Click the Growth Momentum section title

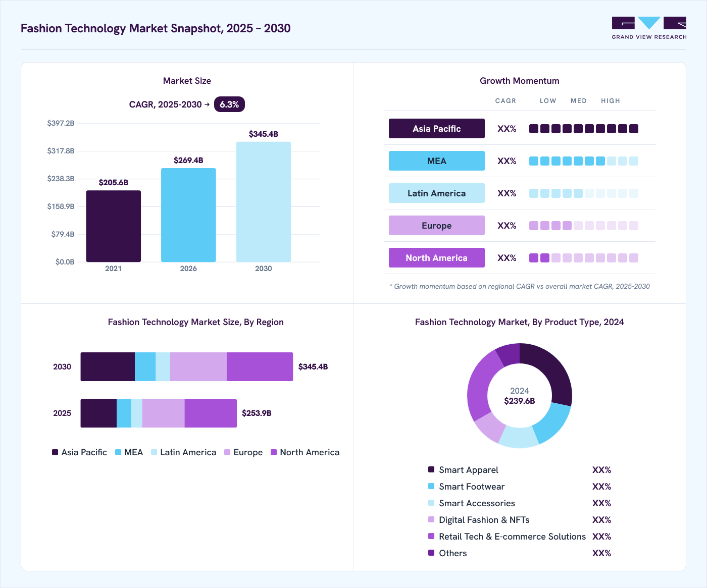tap(520, 81)
